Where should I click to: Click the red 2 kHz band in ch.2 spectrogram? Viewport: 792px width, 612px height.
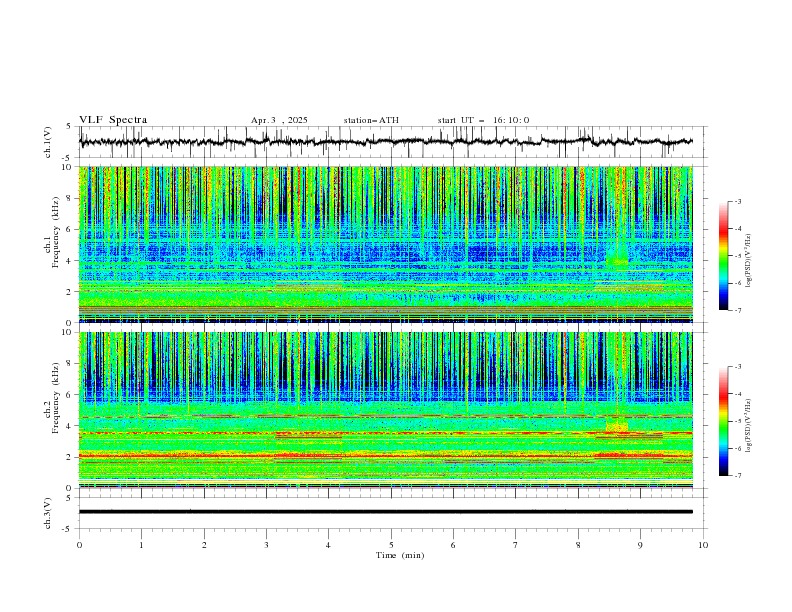click(x=385, y=456)
